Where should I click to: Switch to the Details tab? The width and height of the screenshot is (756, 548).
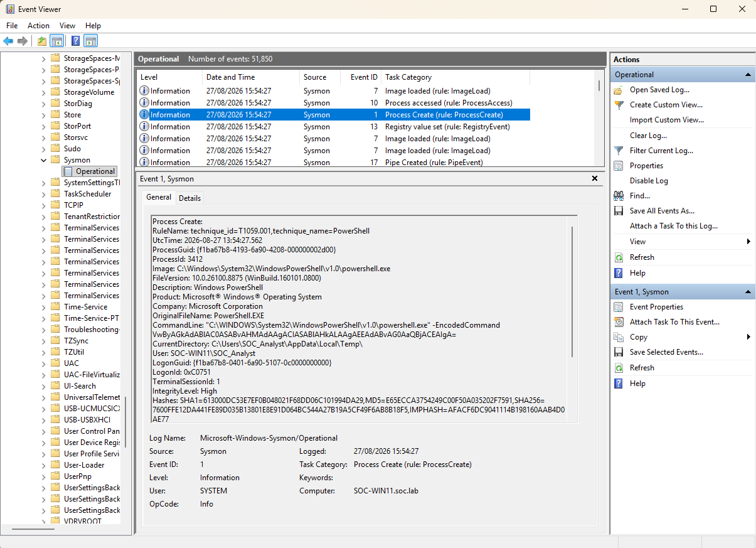click(189, 198)
